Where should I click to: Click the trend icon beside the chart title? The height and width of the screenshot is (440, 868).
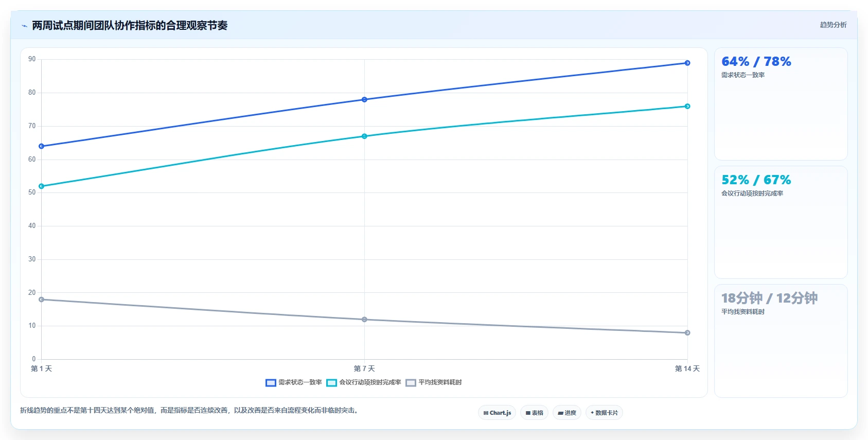coord(24,26)
